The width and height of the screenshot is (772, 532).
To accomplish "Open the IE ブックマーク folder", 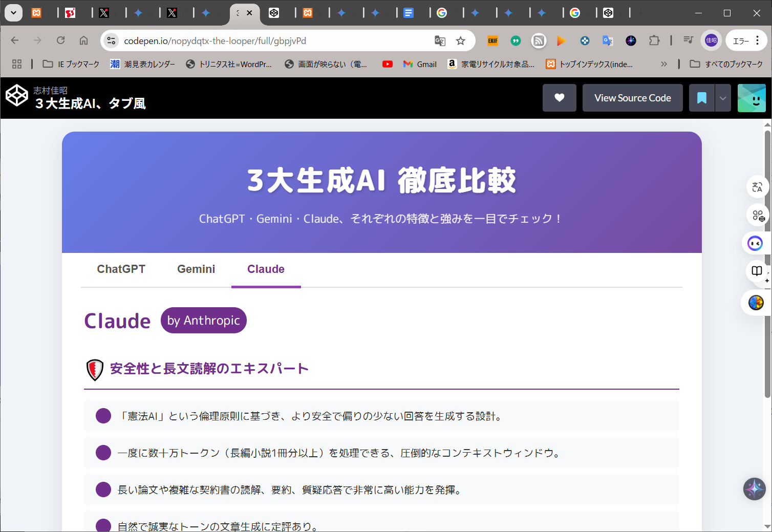I will (71, 64).
